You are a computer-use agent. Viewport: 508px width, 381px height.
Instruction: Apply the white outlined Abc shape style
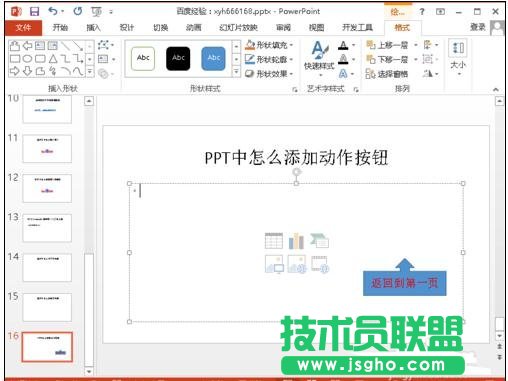[143, 58]
